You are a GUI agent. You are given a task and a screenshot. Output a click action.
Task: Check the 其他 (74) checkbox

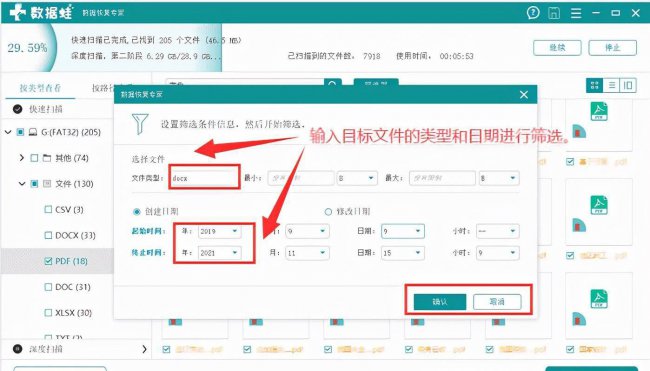click(x=34, y=158)
